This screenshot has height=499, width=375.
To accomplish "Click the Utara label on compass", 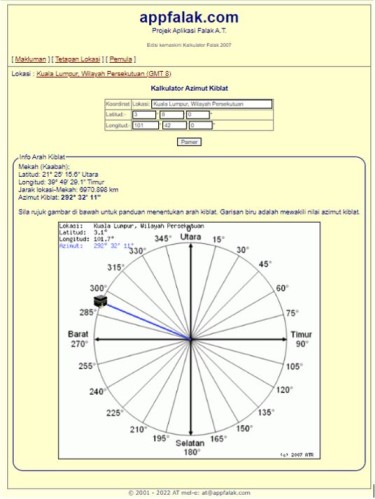I will point(191,237).
